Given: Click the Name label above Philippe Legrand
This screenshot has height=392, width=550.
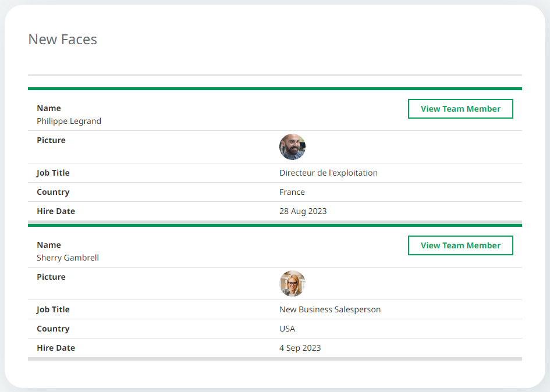Looking at the screenshot, I should coord(49,108).
